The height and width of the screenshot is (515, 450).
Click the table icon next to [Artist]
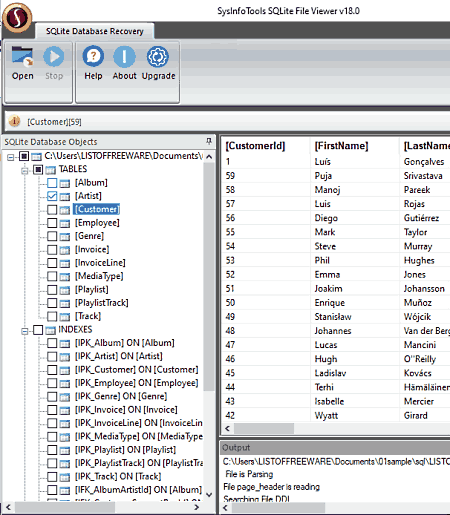(65, 196)
